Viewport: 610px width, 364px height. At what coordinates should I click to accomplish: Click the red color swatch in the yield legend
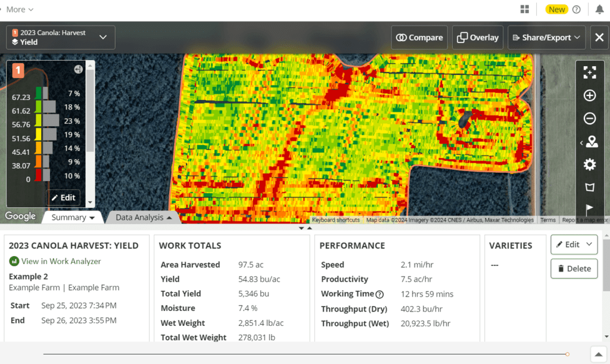pyautogui.click(x=37, y=175)
